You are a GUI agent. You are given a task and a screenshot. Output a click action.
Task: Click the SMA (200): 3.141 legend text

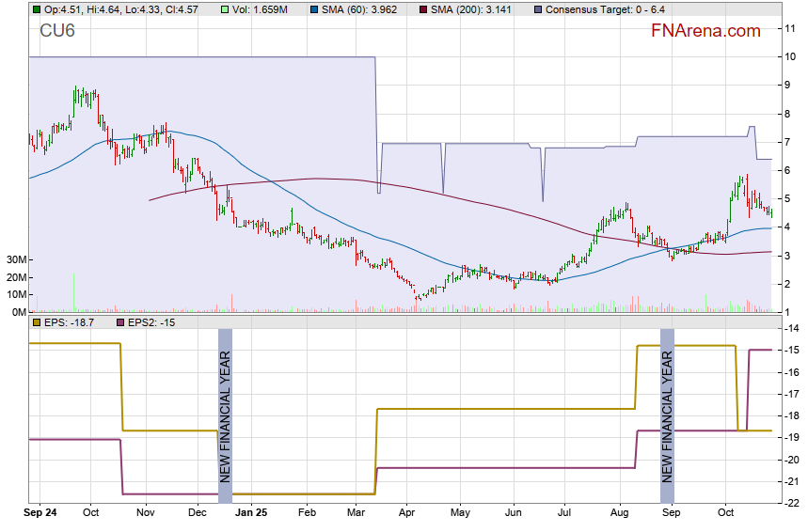[x=474, y=9]
